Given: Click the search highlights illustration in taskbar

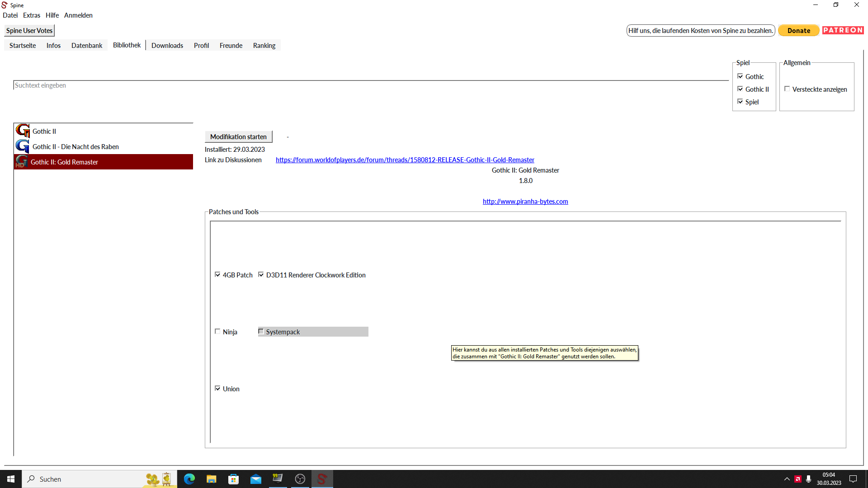Looking at the screenshot, I should click(x=159, y=479).
